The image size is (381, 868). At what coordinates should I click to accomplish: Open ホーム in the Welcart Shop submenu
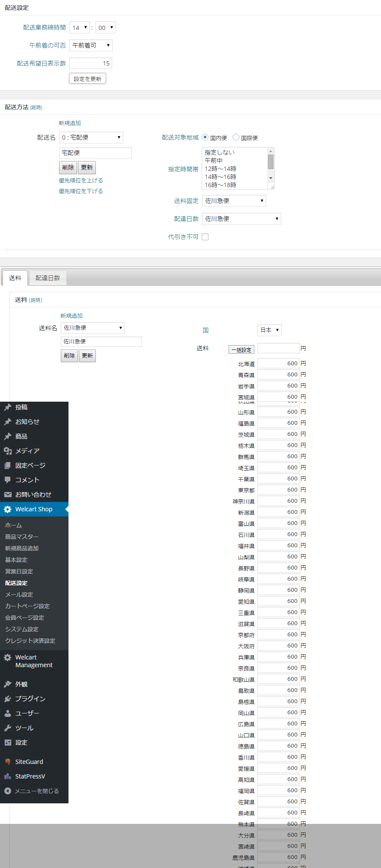pos(13,525)
